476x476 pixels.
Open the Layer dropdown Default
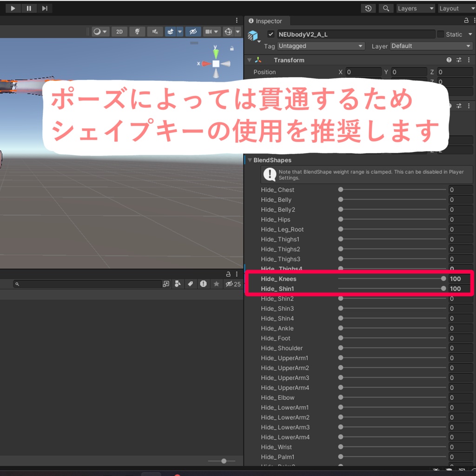pyautogui.click(x=431, y=46)
